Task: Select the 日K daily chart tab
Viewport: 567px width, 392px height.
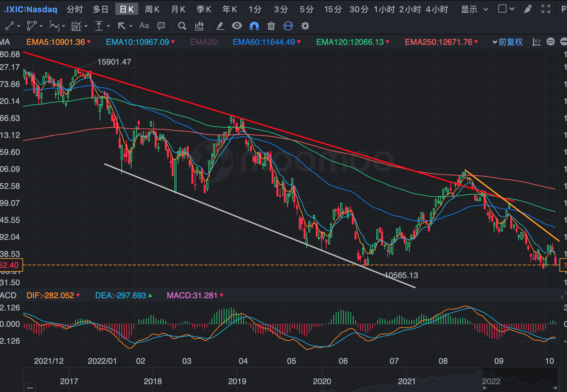Action: (126, 9)
